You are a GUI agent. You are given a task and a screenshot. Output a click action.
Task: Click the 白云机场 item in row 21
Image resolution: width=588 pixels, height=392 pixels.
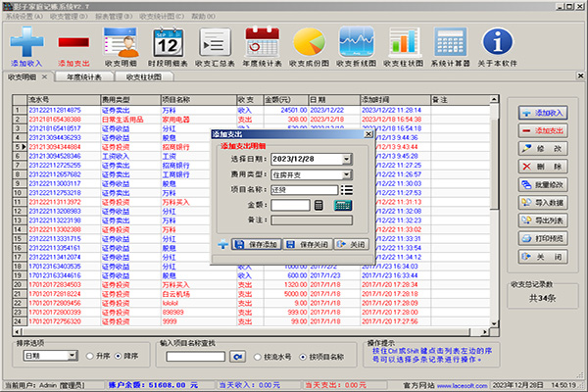coord(175,294)
